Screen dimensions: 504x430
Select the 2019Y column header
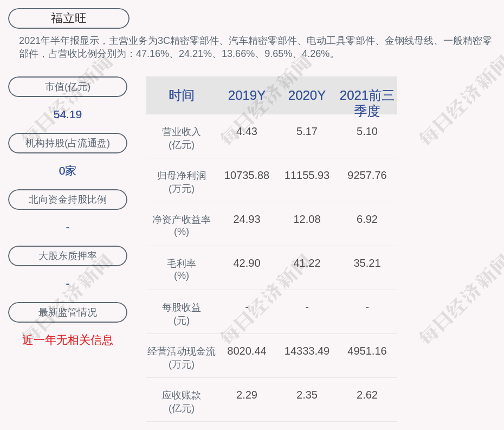(x=247, y=95)
